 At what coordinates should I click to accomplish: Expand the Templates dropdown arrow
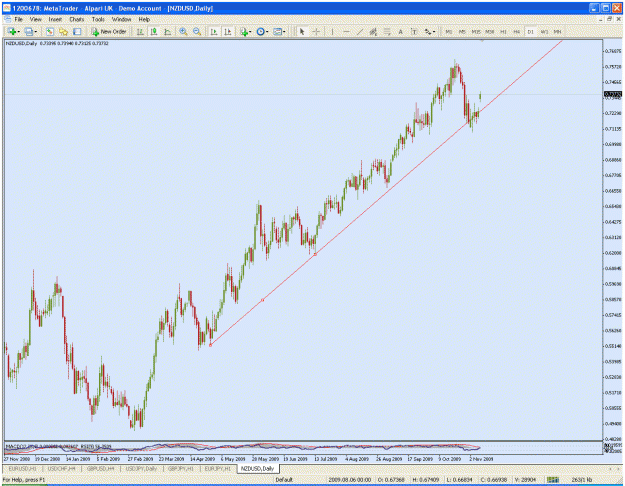(284, 32)
